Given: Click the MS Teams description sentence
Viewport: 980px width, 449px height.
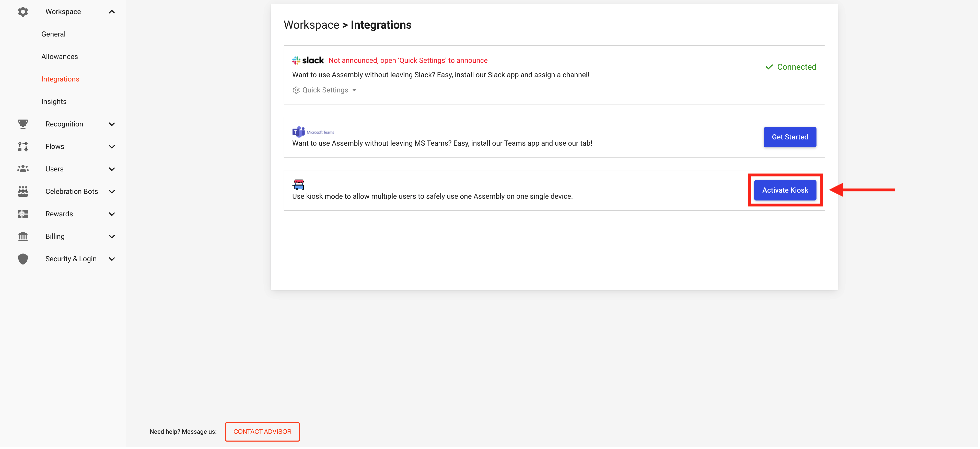Looking at the screenshot, I should pos(442,143).
